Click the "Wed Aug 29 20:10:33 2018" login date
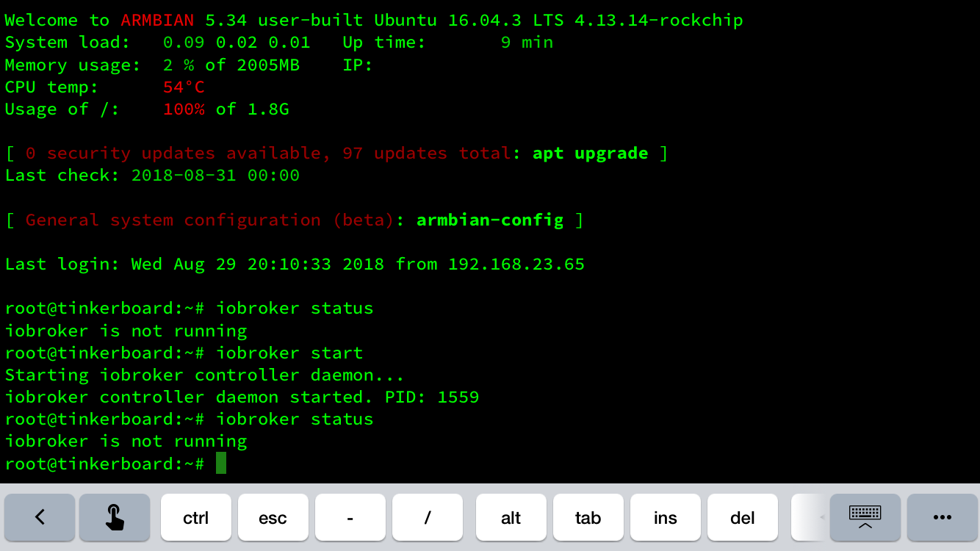This screenshot has height=551, width=980. coord(258,264)
